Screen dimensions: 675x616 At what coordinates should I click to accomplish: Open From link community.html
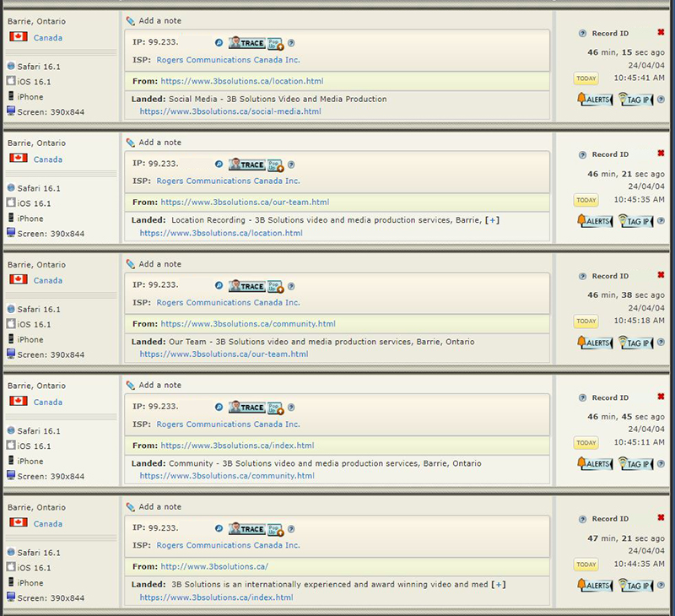point(248,324)
